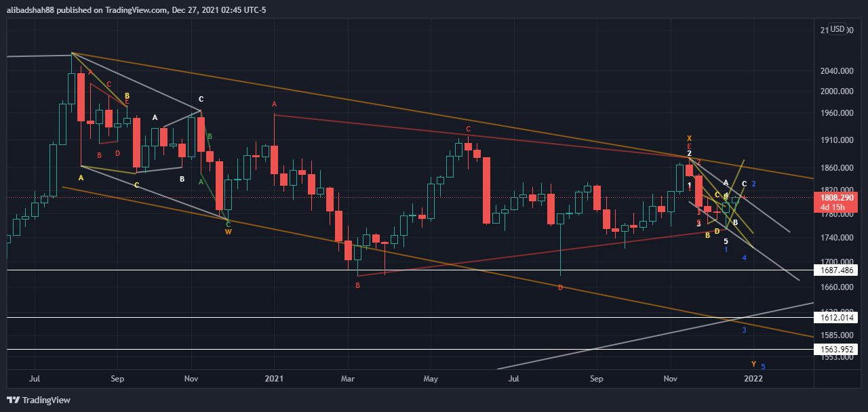Click the 2000.000 price axis label
The image size is (868, 412).
[x=836, y=91]
